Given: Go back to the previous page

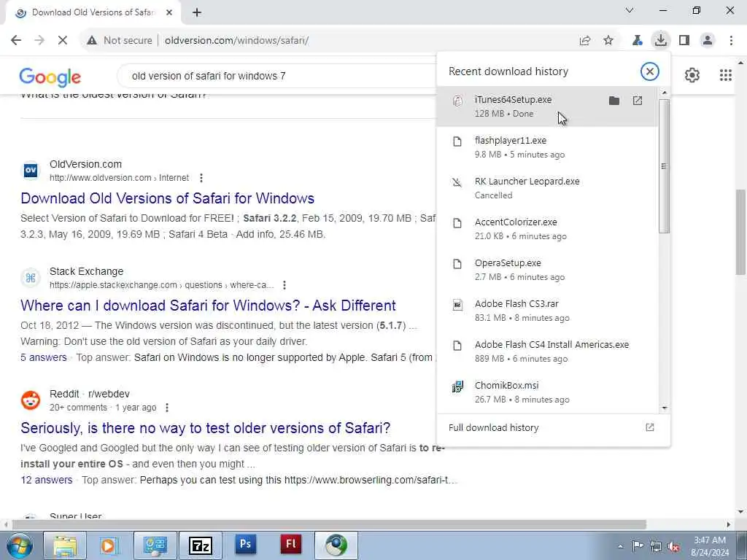Looking at the screenshot, I should coord(16,41).
